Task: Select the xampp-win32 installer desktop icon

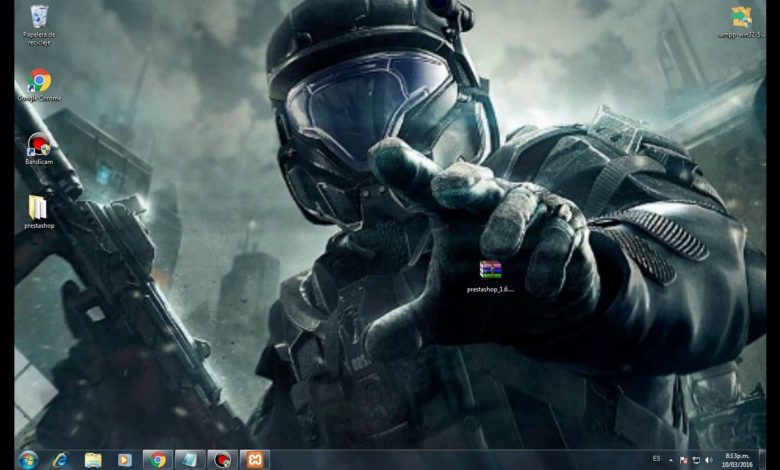Action: pos(741,18)
